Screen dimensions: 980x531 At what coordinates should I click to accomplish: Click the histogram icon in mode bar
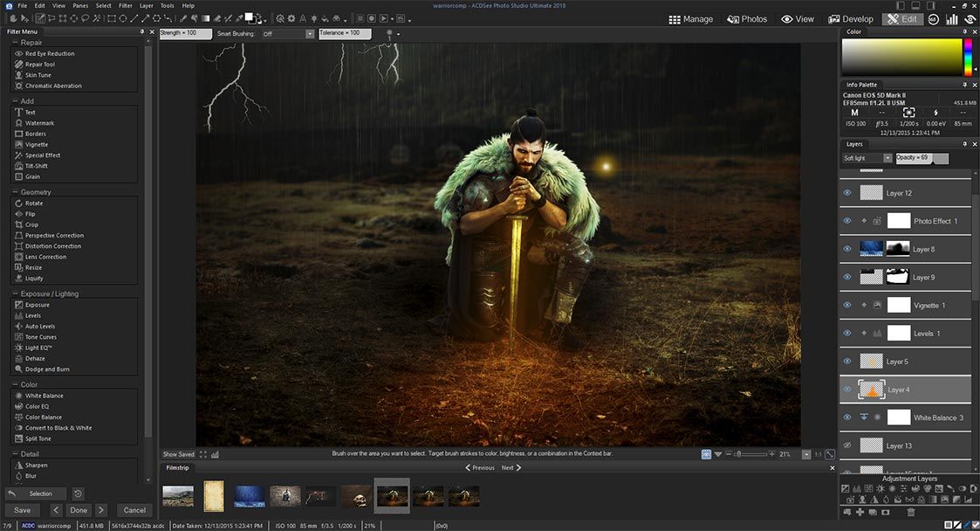[952, 19]
